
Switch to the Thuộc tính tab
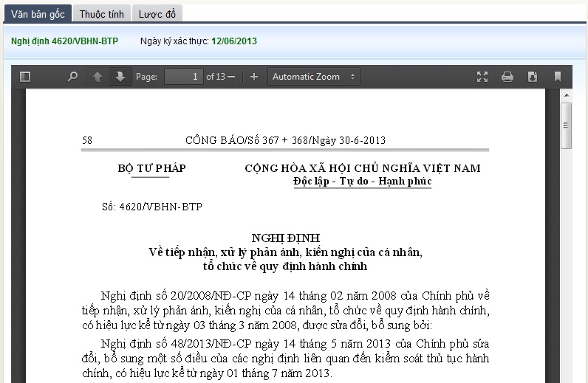(101, 13)
